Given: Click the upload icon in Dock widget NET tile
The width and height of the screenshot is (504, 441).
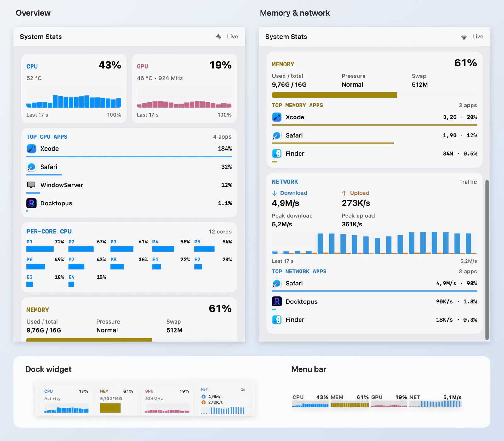Looking at the screenshot, I should coord(203,402).
